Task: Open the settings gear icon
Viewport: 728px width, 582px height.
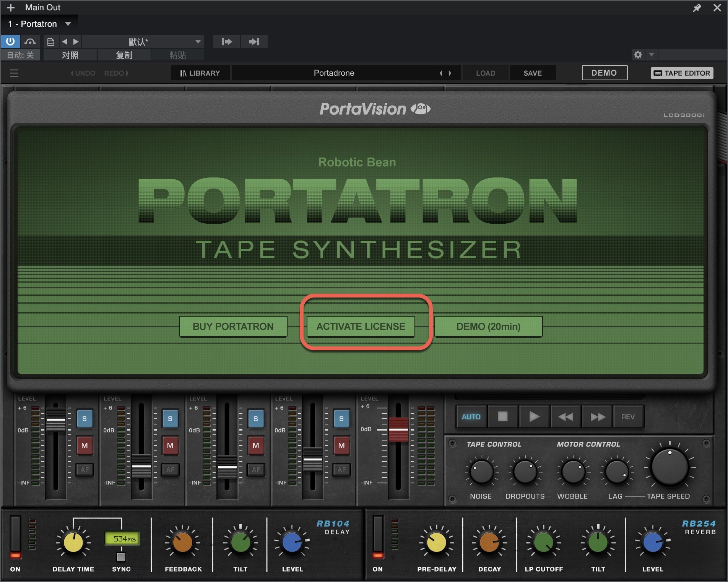Action: 638,55
